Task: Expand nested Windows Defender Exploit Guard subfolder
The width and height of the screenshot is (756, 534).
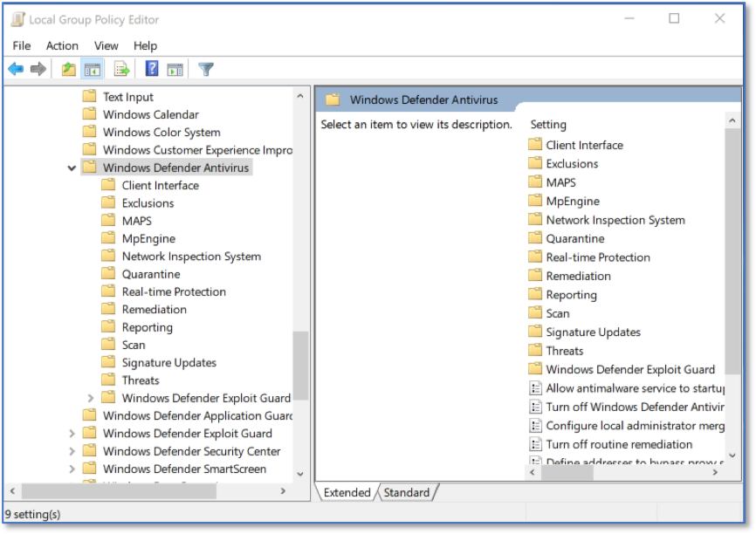Action: (91, 398)
